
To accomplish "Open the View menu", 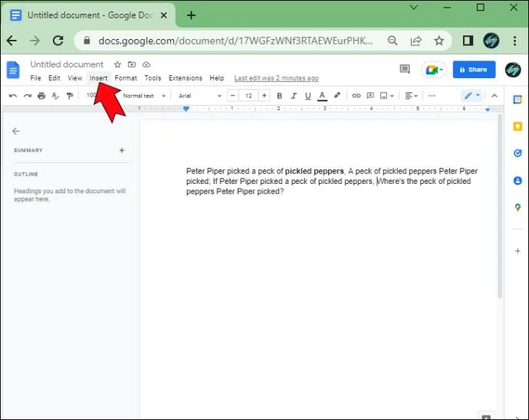I will (75, 78).
